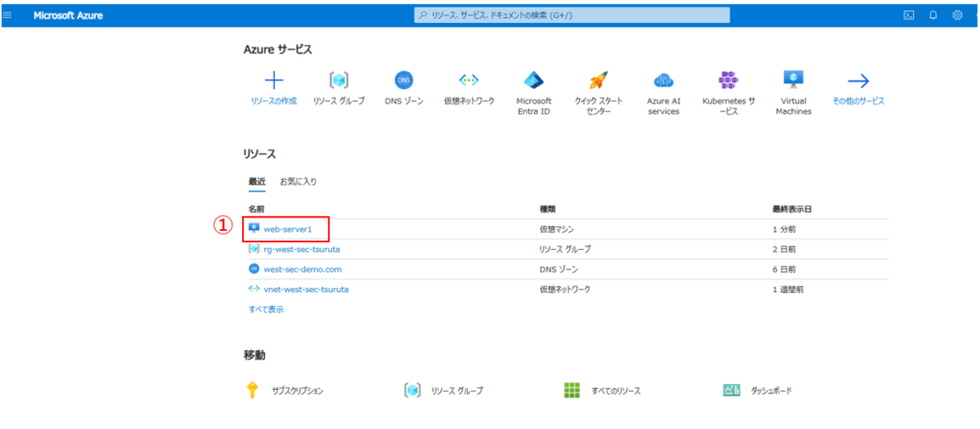Click the Microsoft Azure home title
980x429 pixels.
(x=68, y=15)
